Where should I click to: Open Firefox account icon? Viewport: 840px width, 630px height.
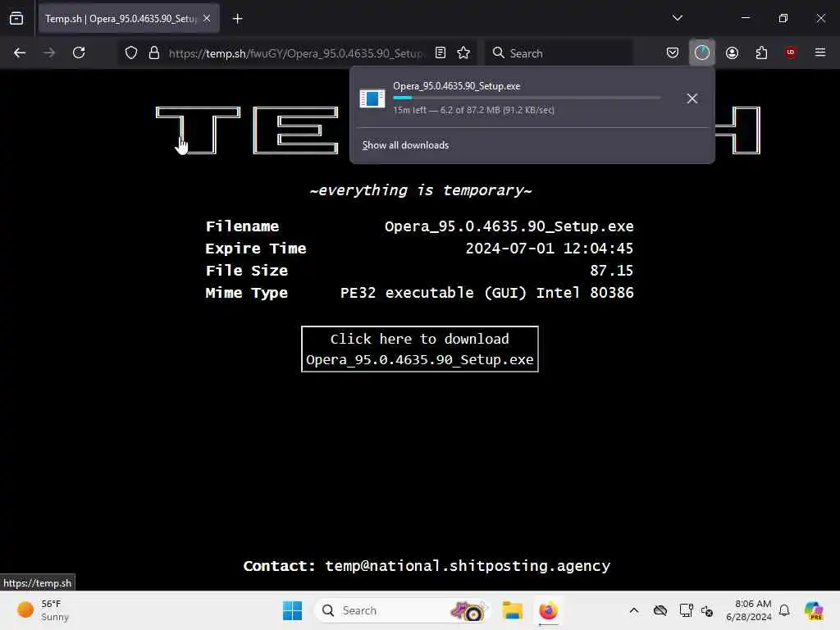pyautogui.click(x=732, y=52)
